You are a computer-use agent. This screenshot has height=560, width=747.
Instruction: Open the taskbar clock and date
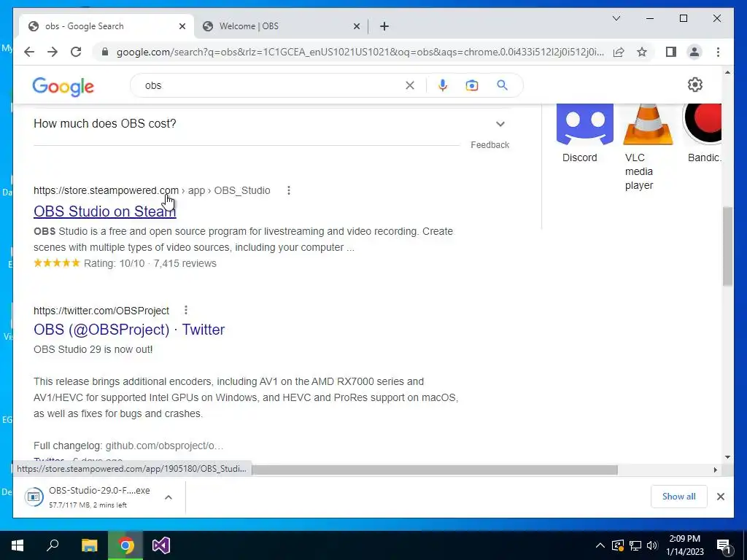(684, 545)
